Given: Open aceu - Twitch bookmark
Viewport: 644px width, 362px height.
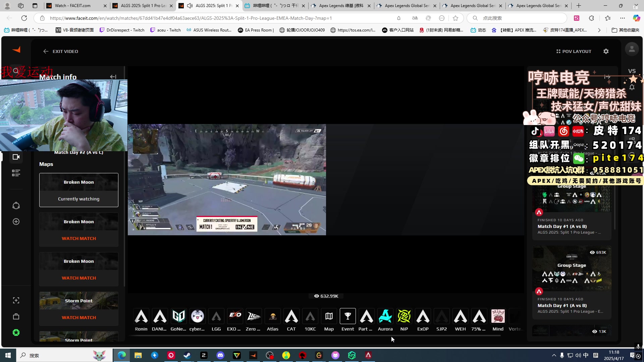Looking at the screenshot, I should tap(165, 30).
